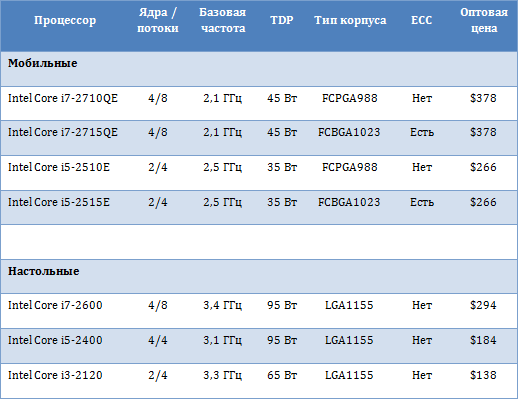Click LGA1155 package in i3-2120 row
This screenshot has width=518, height=399.
pos(349,375)
